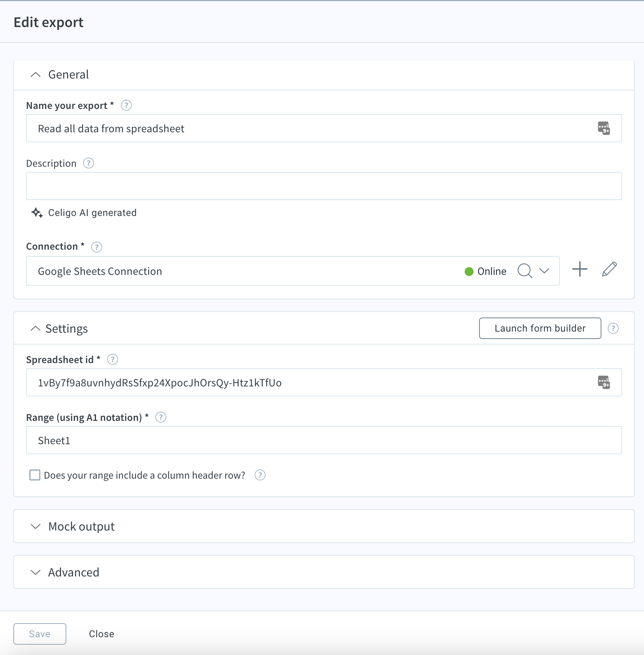This screenshot has height=655, width=644.
Task: Expand the Mock output section
Action: [x=36, y=526]
